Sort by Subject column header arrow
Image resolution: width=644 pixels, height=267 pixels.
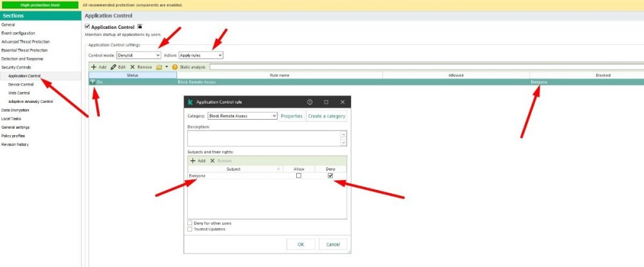(x=278, y=169)
